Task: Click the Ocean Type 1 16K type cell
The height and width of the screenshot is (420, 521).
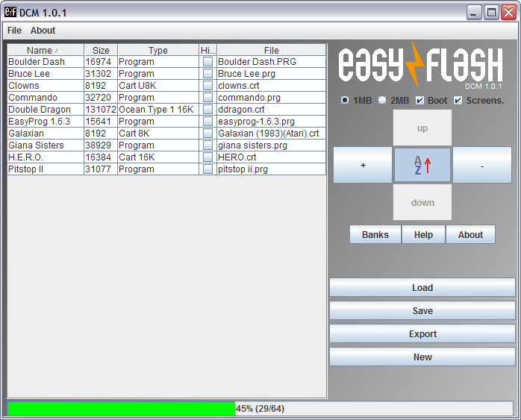Action: coord(158,110)
